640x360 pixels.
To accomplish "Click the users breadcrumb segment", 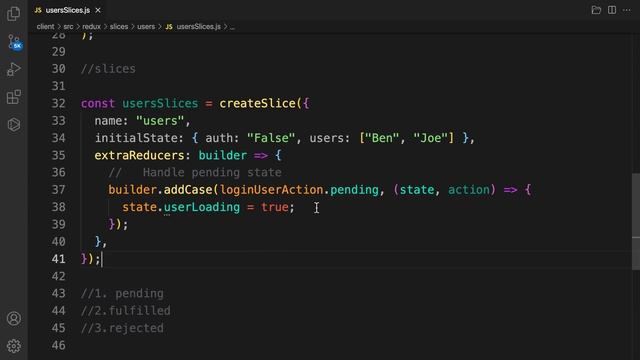I will tap(146, 27).
